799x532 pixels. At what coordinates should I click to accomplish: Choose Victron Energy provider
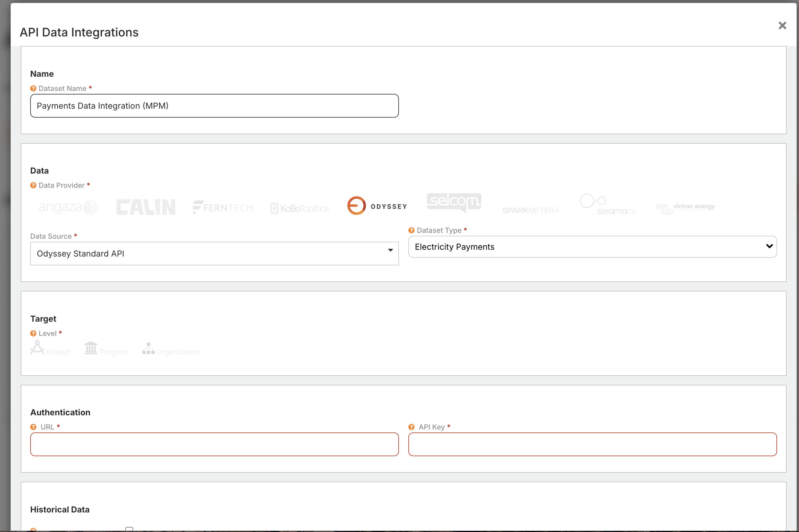pyautogui.click(x=685, y=207)
